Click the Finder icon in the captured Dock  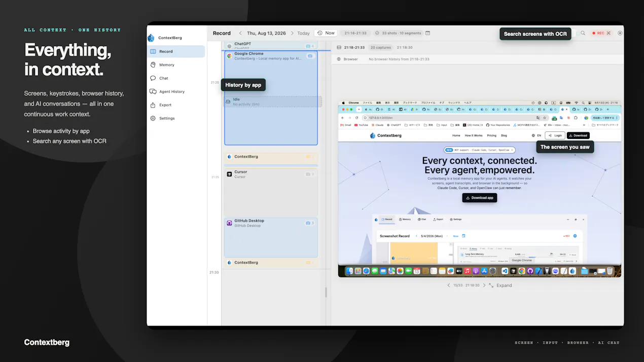(349, 271)
